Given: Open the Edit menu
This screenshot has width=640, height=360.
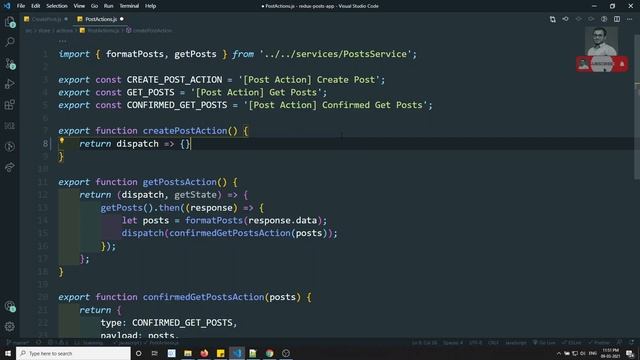Looking at the screenshot, I should click(36, 6).
